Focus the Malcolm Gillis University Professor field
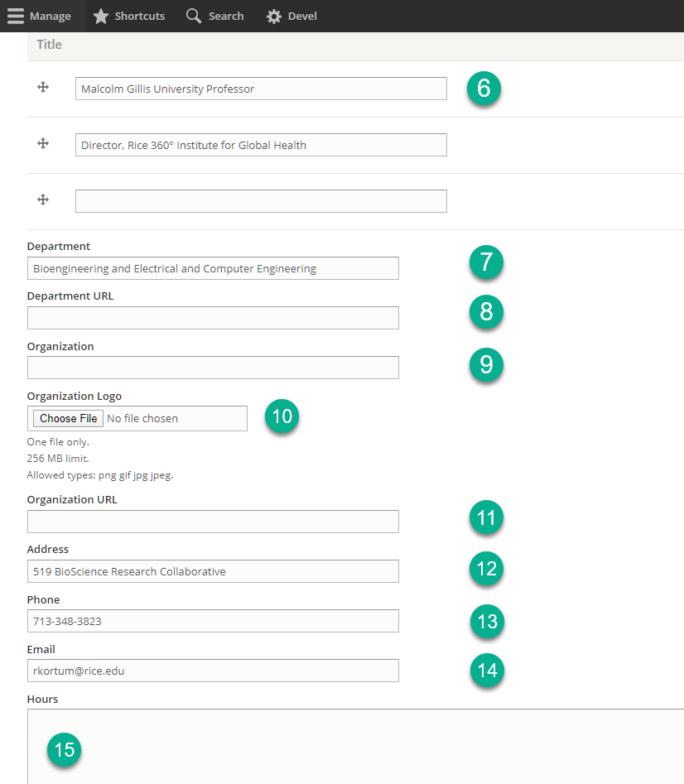Image resolution: width=684 pixels, height=784 pixels. tap(261, 89)
